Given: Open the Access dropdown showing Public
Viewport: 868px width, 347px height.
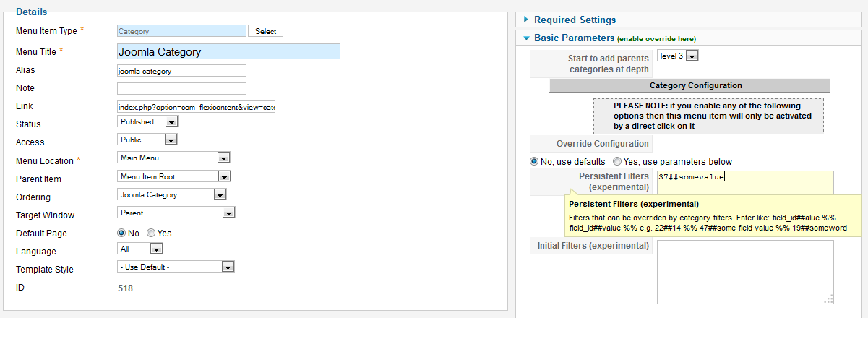Looking at the screenshot, I should point(147,140).
